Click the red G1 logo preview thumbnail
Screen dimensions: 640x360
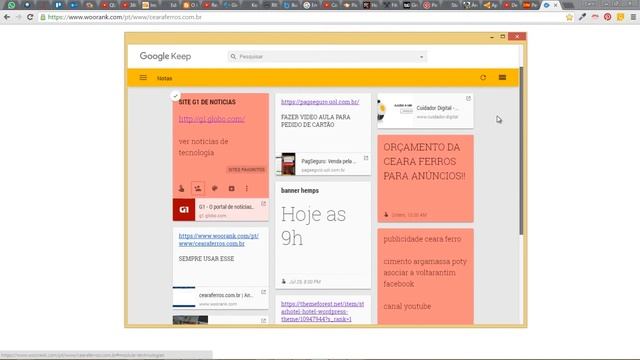click(x=184, y=209)
